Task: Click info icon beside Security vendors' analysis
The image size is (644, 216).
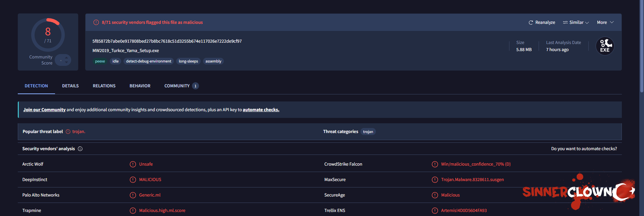Action: tap(80, 149)
